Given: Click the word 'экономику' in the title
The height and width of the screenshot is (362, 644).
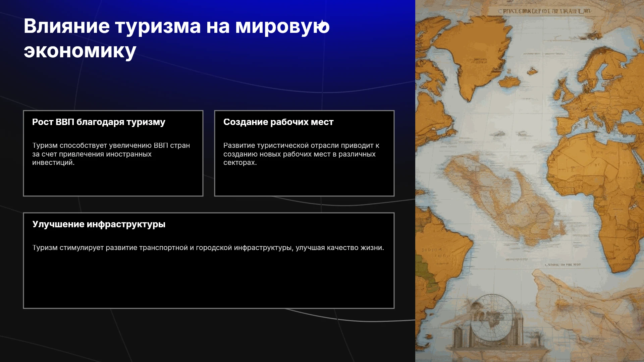Looking at the screenshot, I should [x=80, y=51].
